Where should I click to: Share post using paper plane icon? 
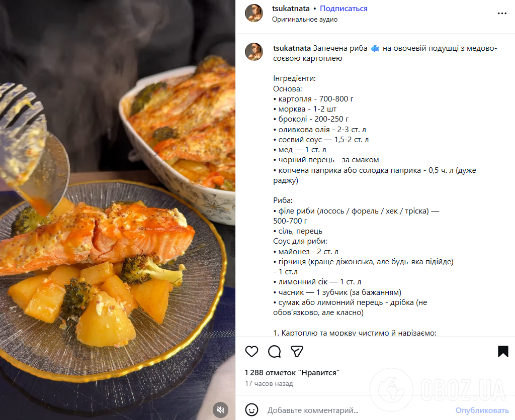[297, 351]
